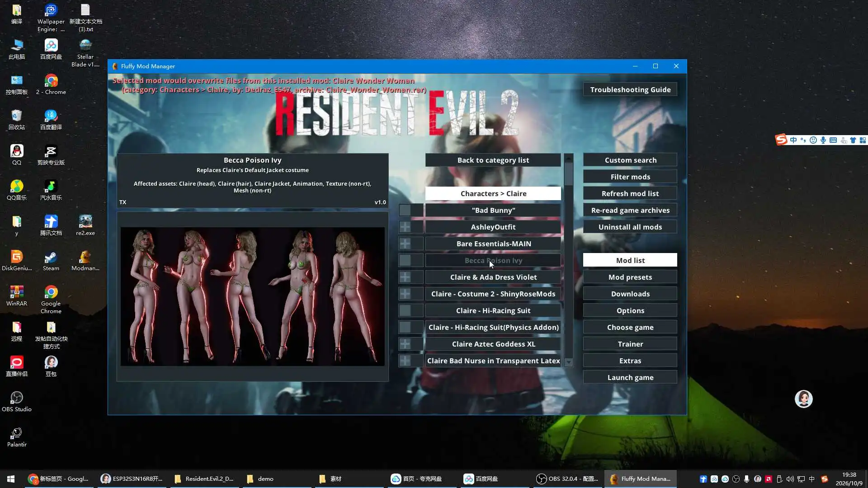The width and height of the screenshot is (868, 488).
Task: Open the WinRAR desktop icon
Action: click(17, 296)
